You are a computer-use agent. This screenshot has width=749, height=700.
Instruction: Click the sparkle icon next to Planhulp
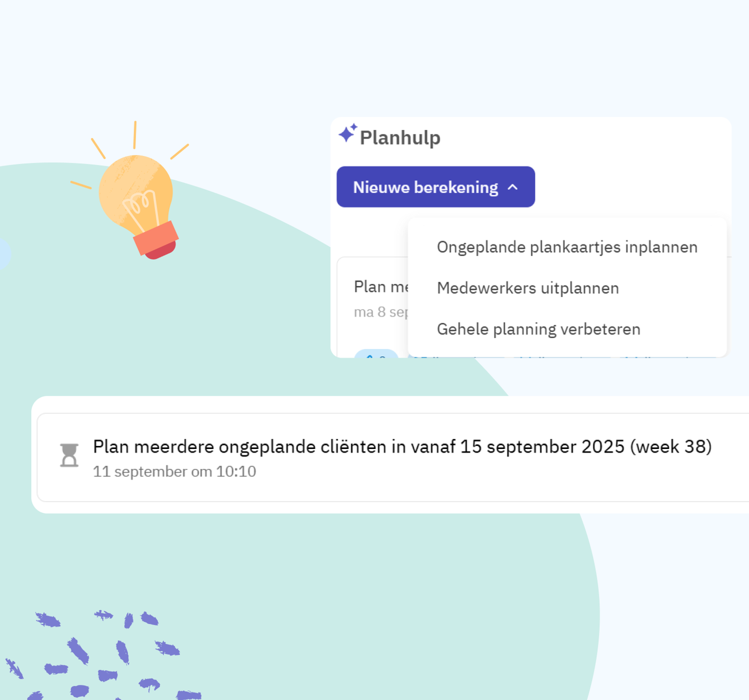coord(347,134)
